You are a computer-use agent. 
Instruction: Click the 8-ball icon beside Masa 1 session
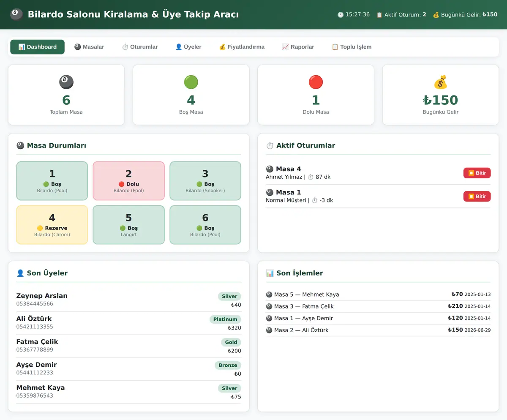(270, 193)
